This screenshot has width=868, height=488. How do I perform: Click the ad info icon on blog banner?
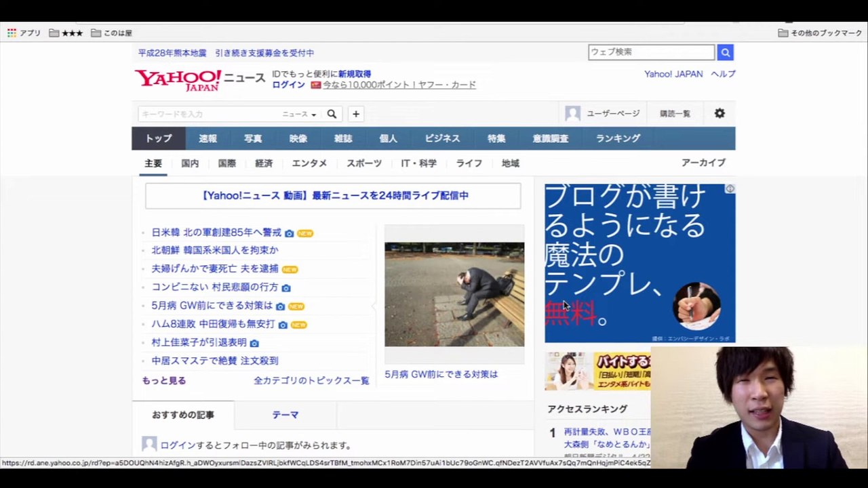730,189
